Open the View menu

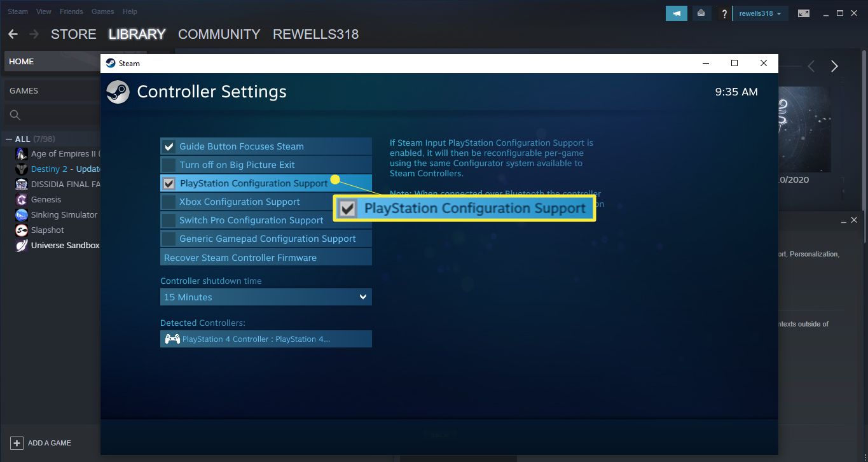(x=44, y=11)
